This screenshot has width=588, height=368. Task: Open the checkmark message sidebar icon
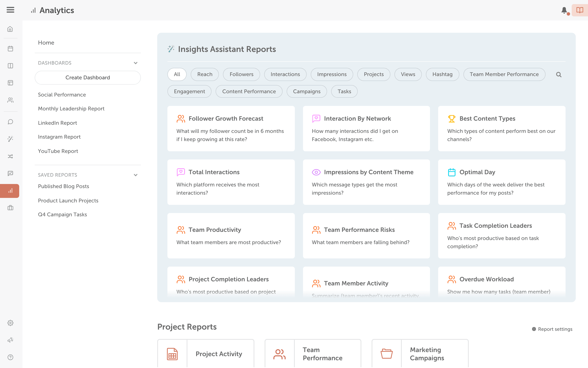coord(10,173)
